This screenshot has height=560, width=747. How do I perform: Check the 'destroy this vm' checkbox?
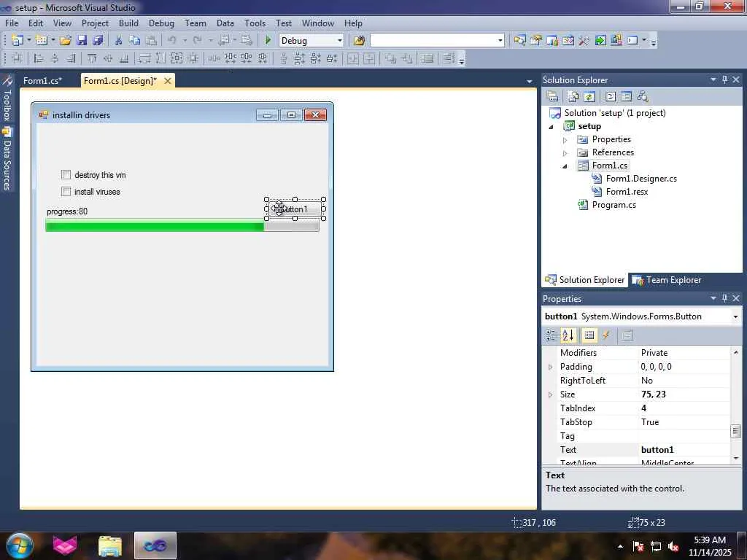(66, 175)
